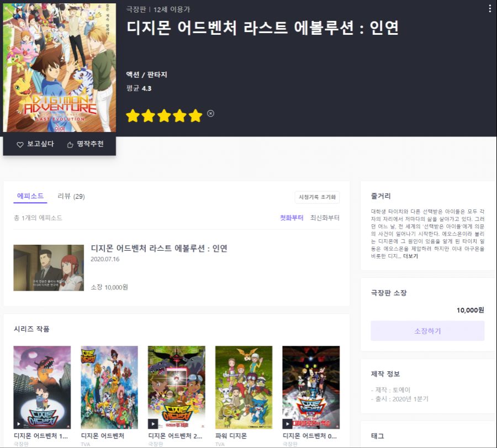This screenshot has width=497, height=448.
Task: Click the thumbs-up icon beside 명작추천
Action: pos(70,145)
